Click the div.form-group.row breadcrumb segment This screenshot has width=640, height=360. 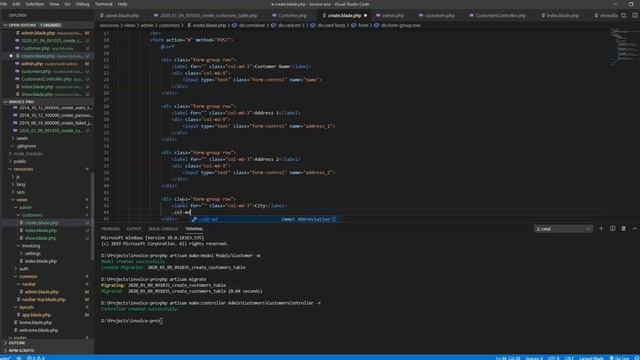[400, 25]
